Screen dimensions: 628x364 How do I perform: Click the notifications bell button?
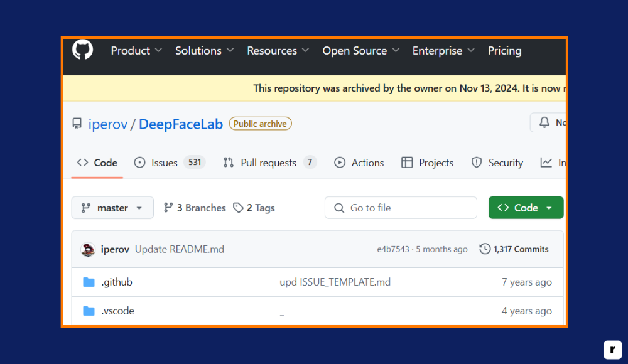click(x=548, y=122)
